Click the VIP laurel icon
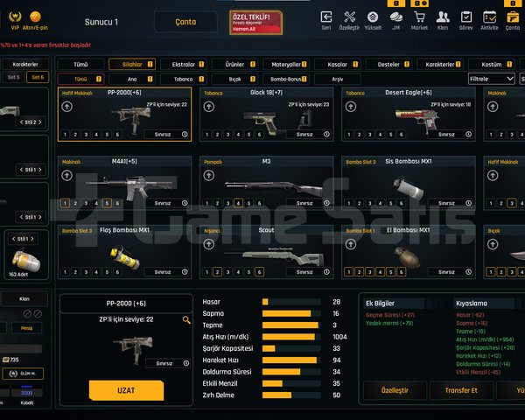The image size is (525, 420). tap(15, 17)
